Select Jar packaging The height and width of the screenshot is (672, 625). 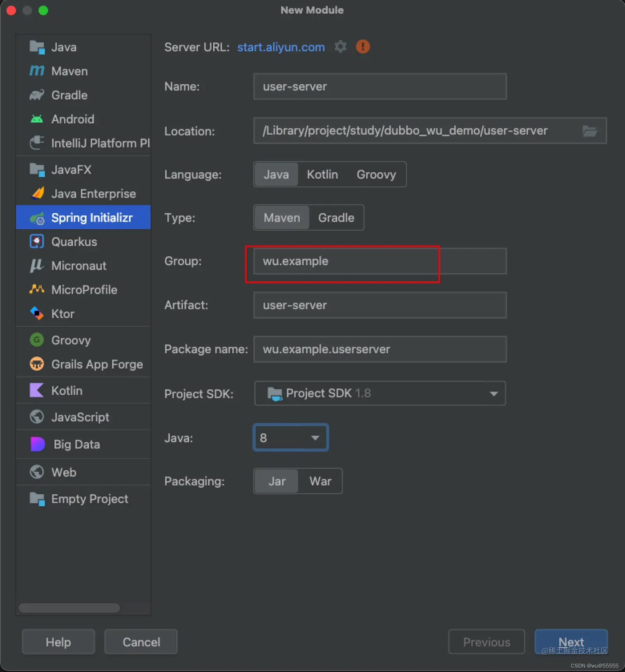277,481
